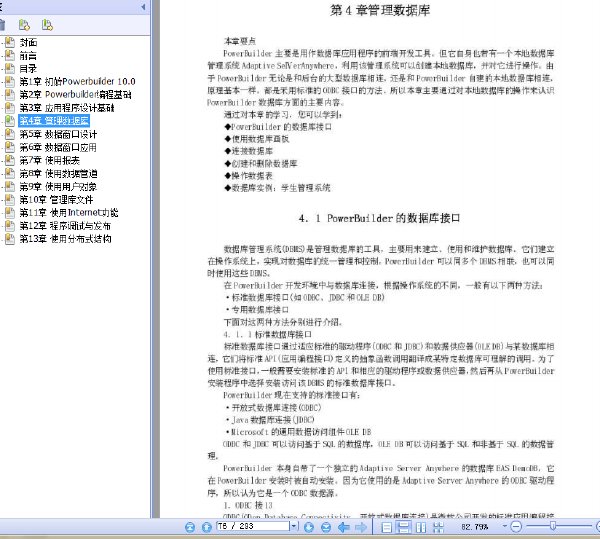Click the bookmark with arrow toolbar icon
This screenshot has height=539, width=600.
(x=47, y=25)
